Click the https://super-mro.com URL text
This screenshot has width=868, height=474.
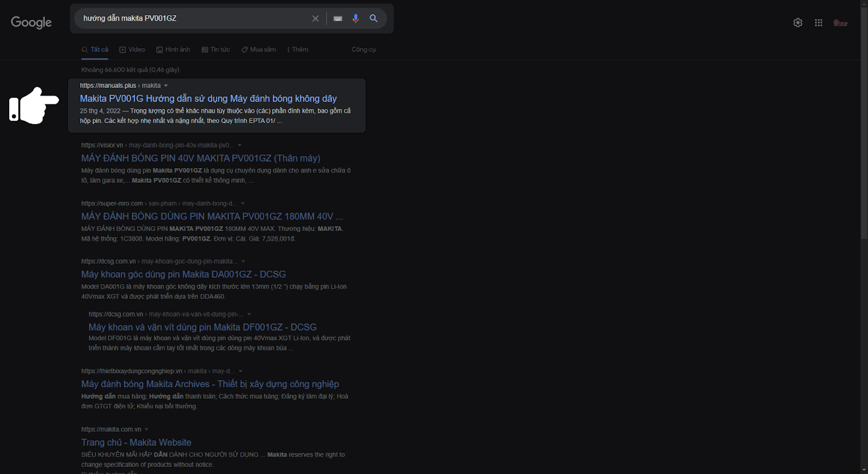112,203
